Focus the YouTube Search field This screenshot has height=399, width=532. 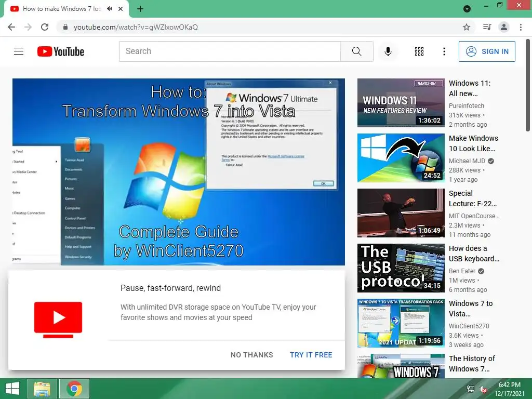pos(230,51)
